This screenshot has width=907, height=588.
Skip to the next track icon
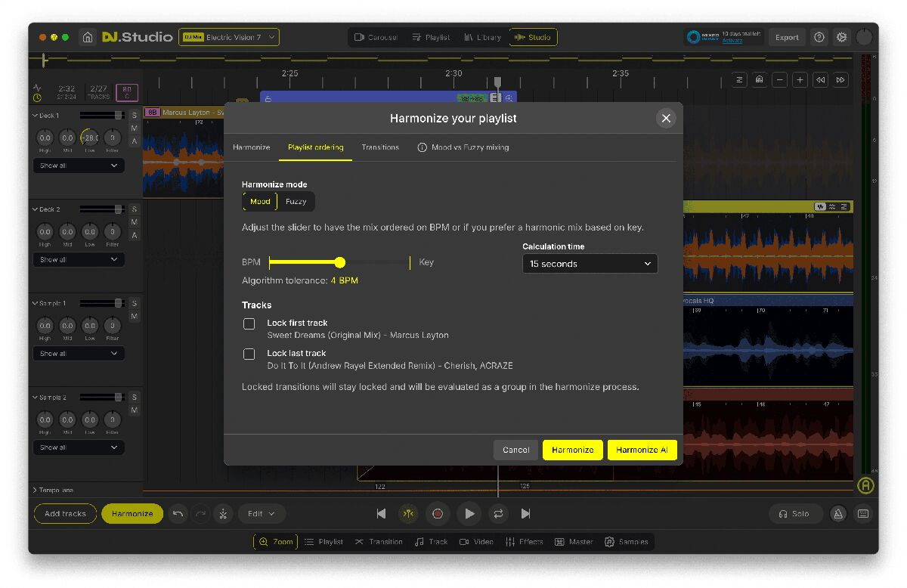526,514
